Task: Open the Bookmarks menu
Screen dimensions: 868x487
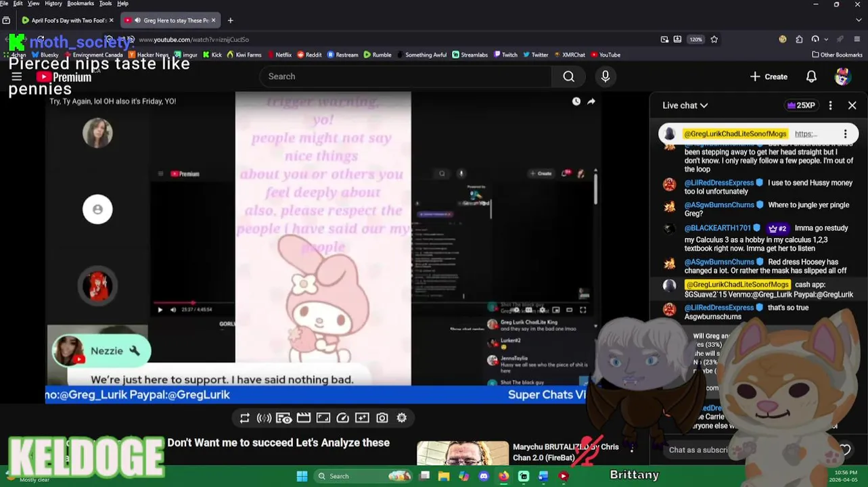Action: pyautogui.click(x=81, y=3)
